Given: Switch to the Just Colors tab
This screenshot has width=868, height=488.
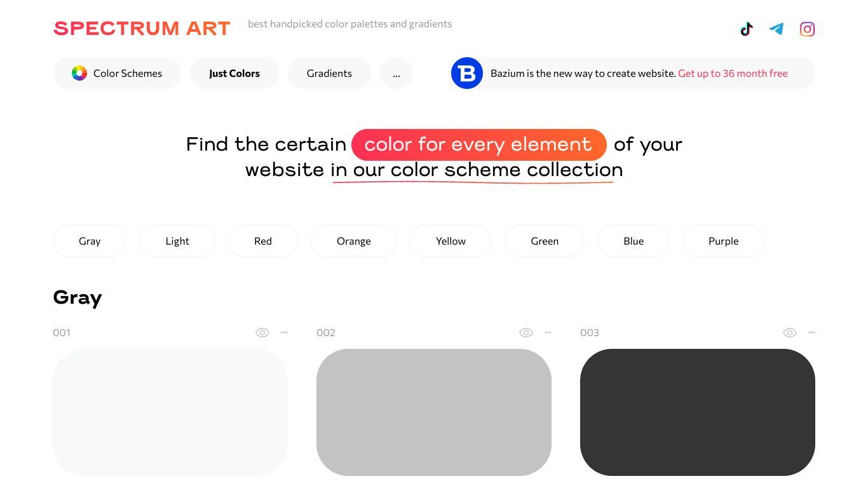Looking at the screenshot, I should pos(234,73).
